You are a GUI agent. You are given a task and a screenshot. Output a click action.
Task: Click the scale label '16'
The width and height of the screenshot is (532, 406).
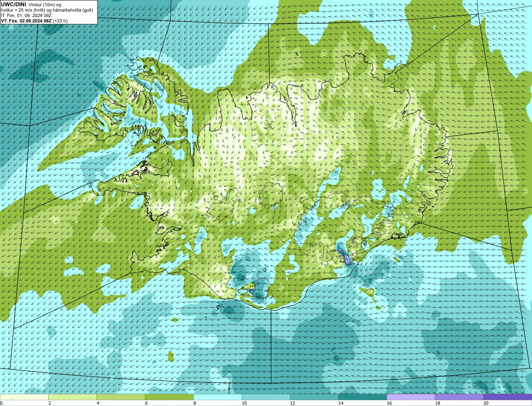tap(389, 403)
